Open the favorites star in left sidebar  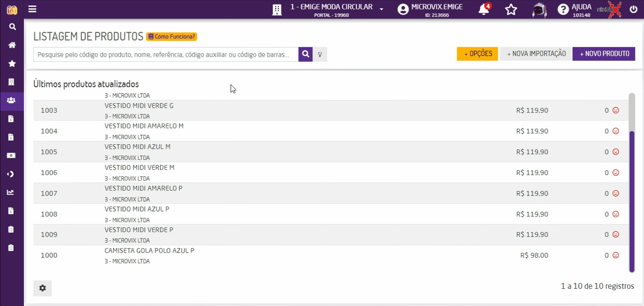[12, 63]
